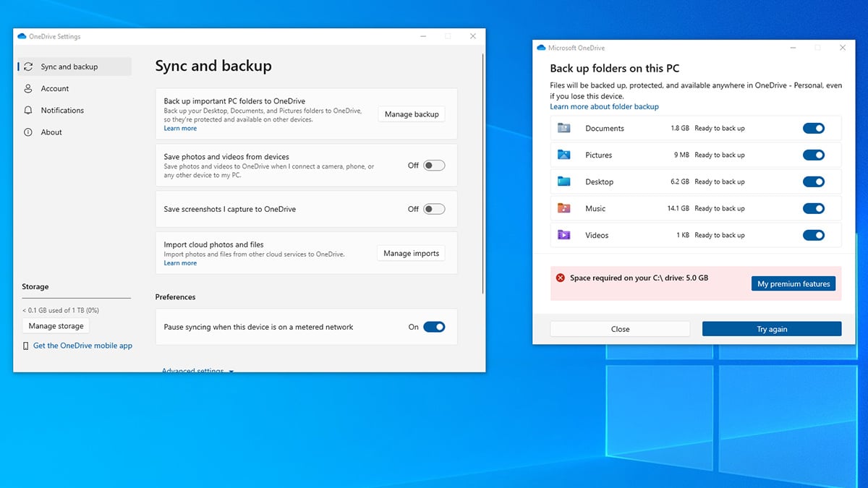
Task: Click the OneDrive cloud icon in Settings title bar
Action: [x=22, y=36]
